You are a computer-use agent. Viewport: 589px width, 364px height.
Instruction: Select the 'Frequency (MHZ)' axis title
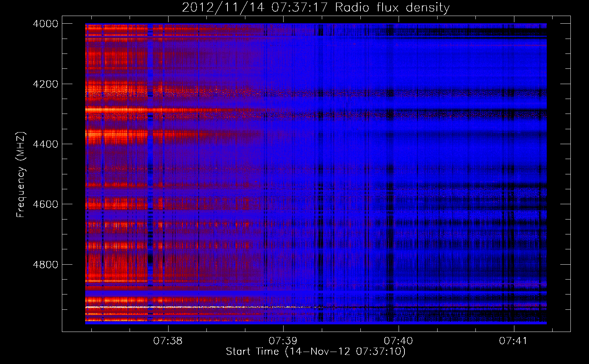click(21, 174)
